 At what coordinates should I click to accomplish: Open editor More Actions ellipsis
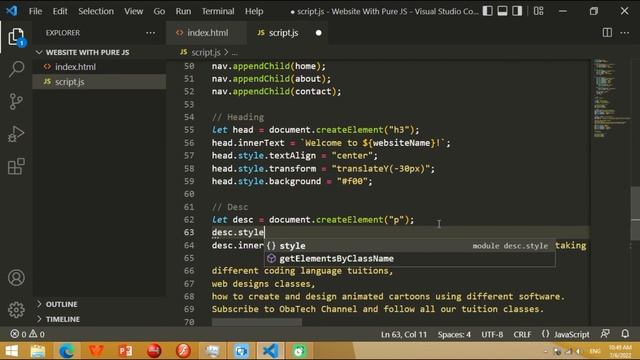(624, 33)
